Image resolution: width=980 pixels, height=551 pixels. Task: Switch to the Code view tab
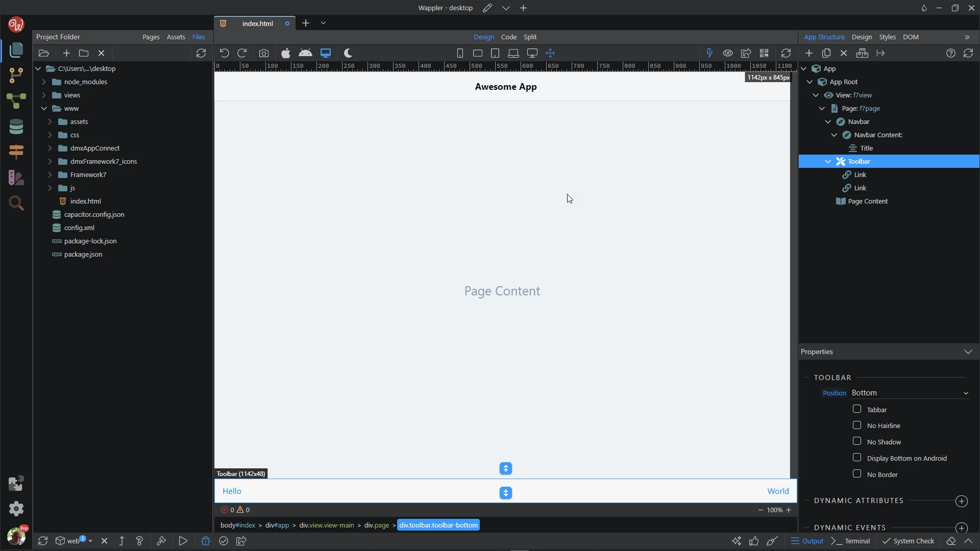[508, 37]
